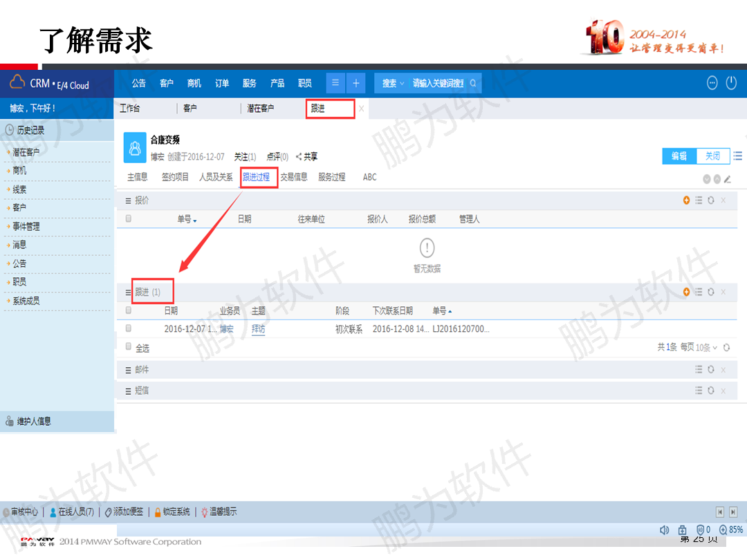Tick the 全选 checkbox
This screenshot has height=560, width=747.
[x=128, y=346]
